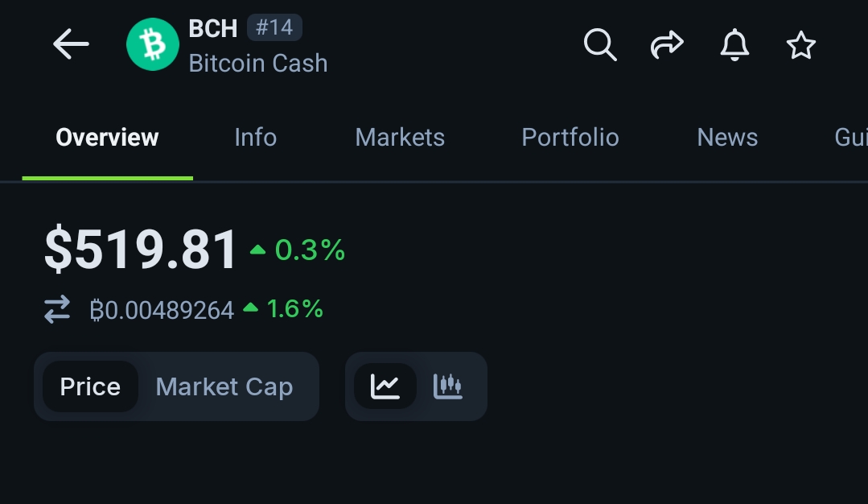Tap the #14 rank badge
This screenshot has width=868, height=504.
pyautogui.click(x=274, y=27)
